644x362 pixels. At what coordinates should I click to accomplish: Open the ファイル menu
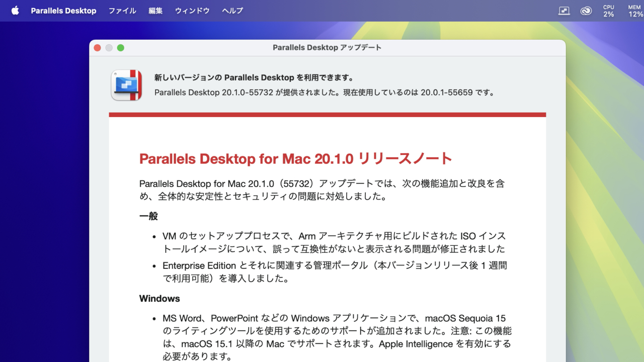tap(122, 11)
